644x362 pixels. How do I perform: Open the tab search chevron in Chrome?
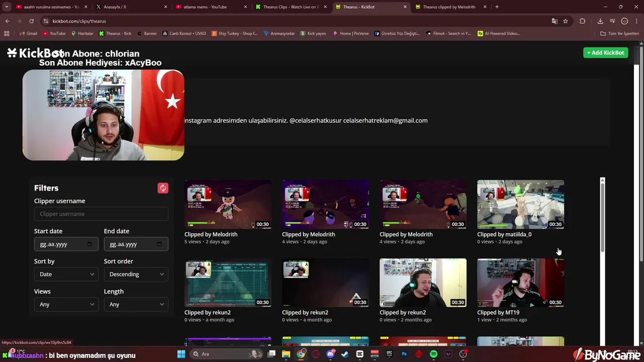(7, 7)
